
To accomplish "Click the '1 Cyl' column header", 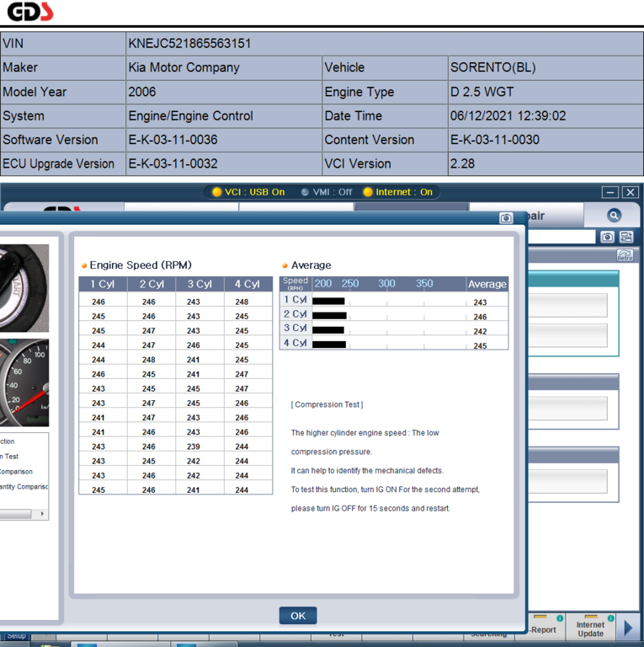I will pyautogui.click(x=103, y=284).
